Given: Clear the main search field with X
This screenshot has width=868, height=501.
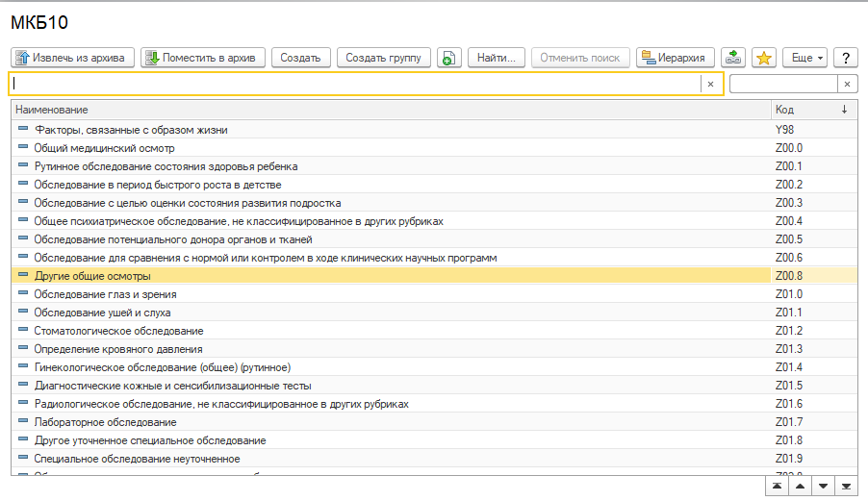Looking at the screenshot, I should pyautogui.click(x=710, y=85).
